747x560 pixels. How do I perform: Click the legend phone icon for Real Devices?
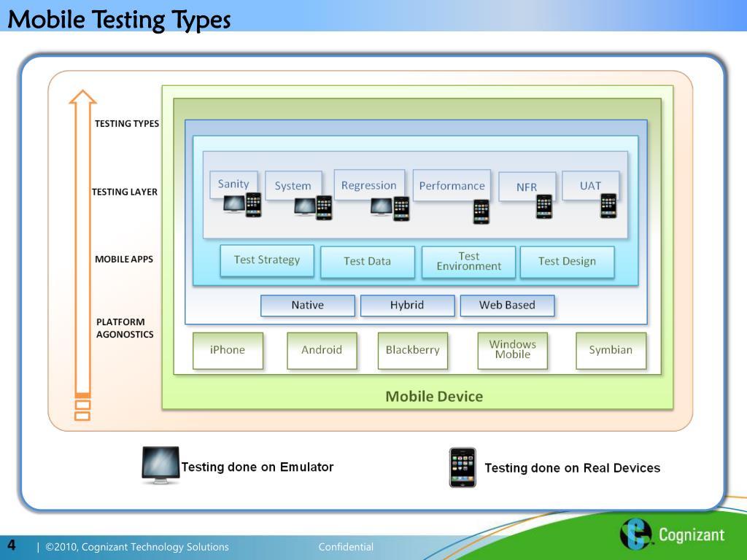coord(462,467)
